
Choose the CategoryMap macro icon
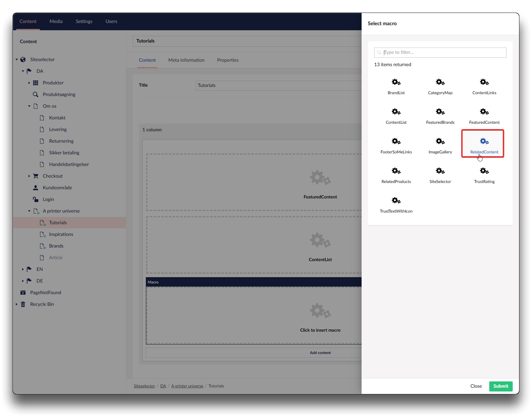pos(440,83)
